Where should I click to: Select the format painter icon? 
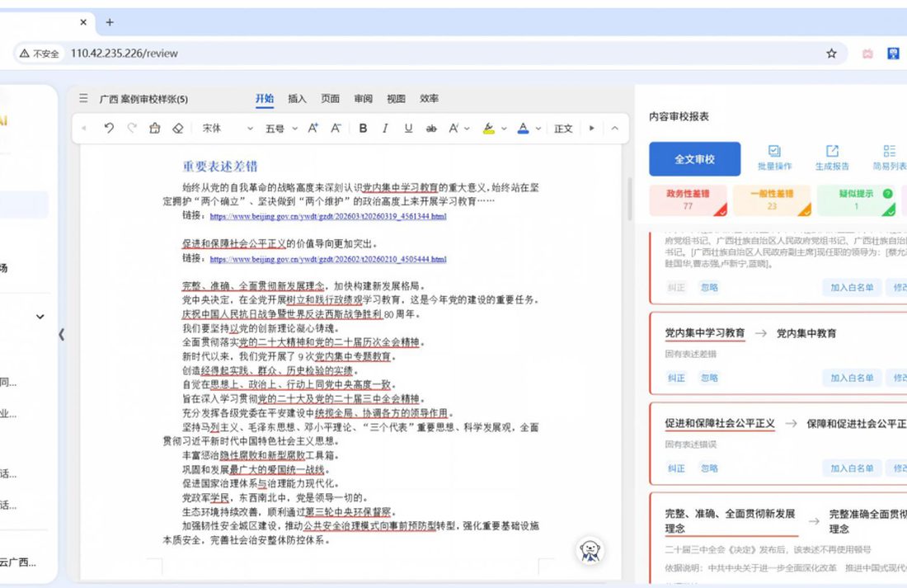pyautogui.click(x=154, y=128)
